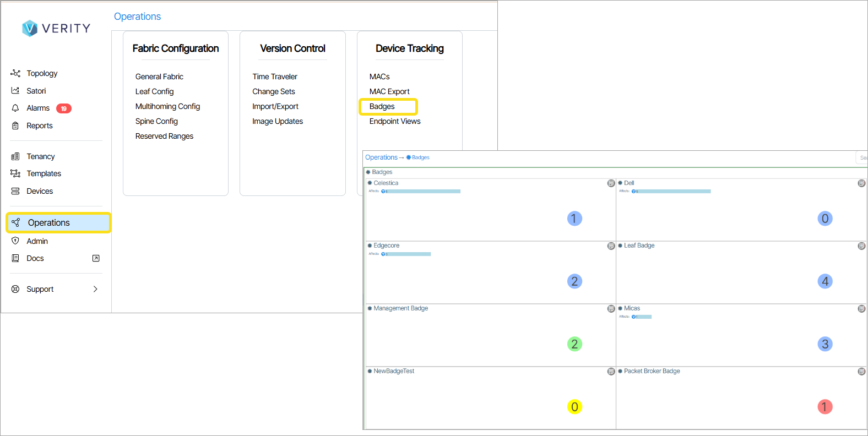
Task: Open Time Traveler under Version Control
Action: click(x=275, y=77)
